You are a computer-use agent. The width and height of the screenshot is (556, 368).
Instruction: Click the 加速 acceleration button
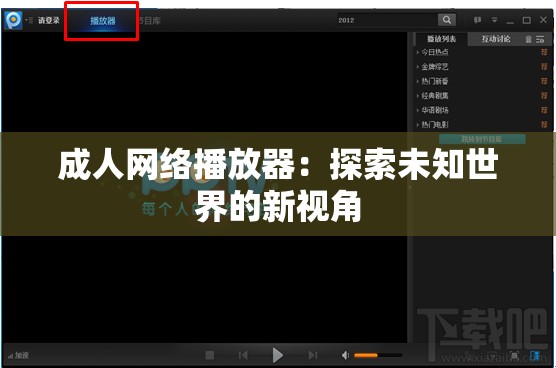(18, 355)
